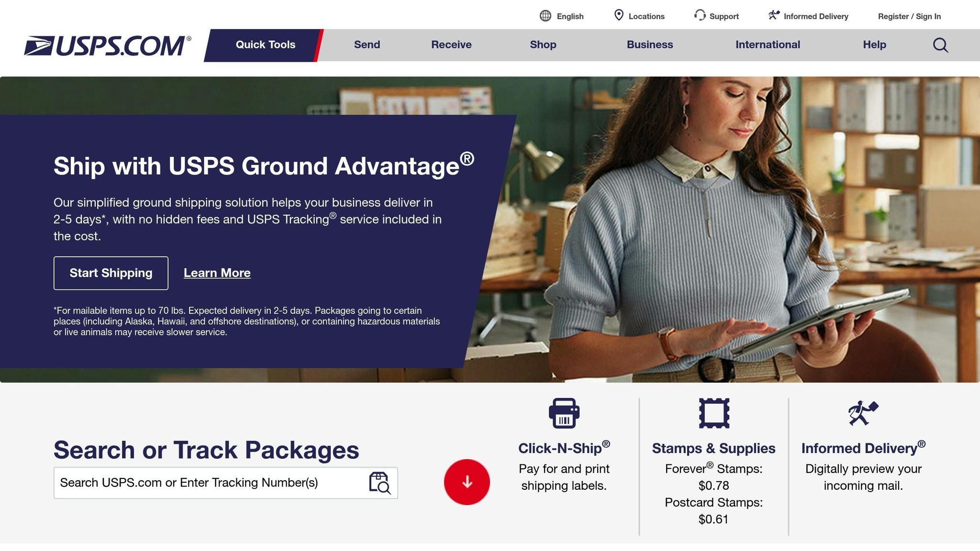Click the Informed Delivery icon above 'Digitally preview'
Image resolution: width=980 pixels, height=551 pixels.
(x=863, y=413)
